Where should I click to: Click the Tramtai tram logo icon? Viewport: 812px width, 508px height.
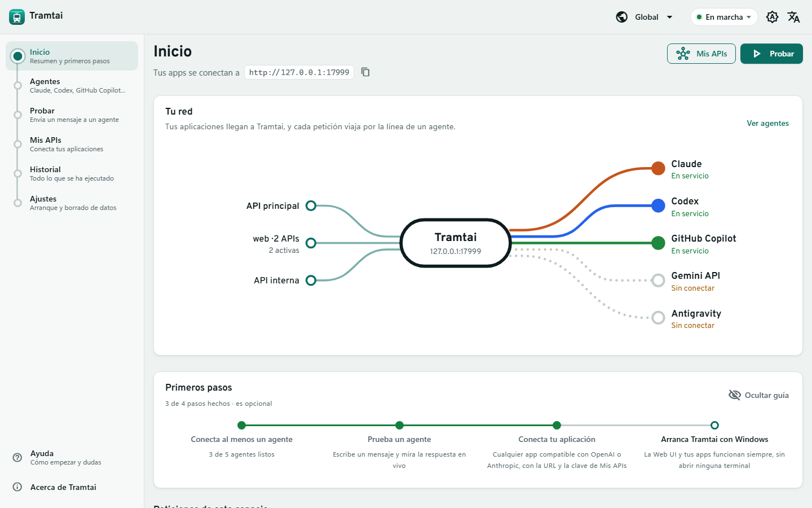pos(17,17)
